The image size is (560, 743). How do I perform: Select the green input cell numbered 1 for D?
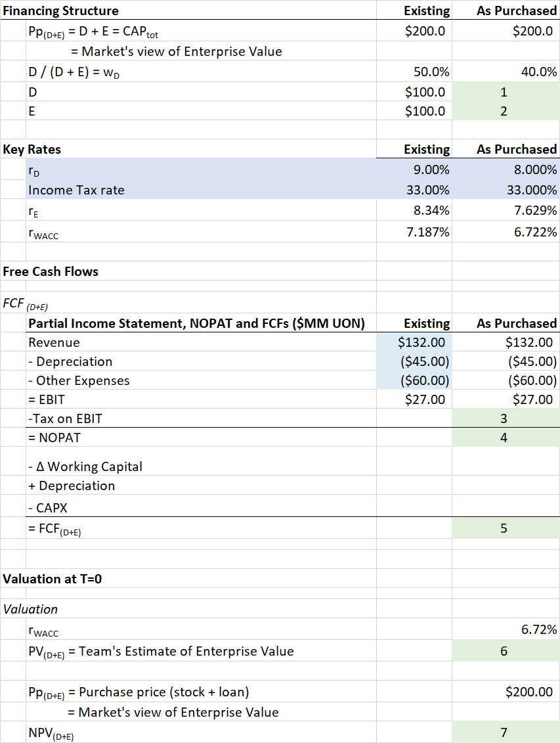click(504, 92)
